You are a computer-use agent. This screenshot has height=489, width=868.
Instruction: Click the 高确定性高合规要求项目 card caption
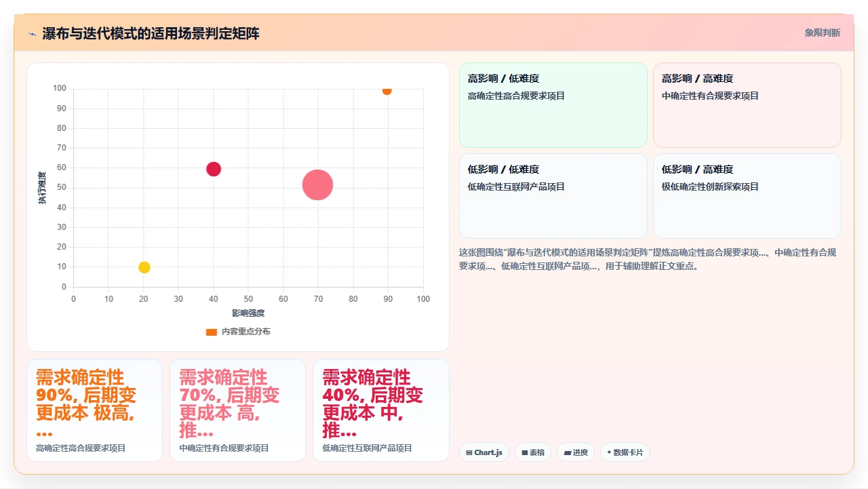pos(81,448)
